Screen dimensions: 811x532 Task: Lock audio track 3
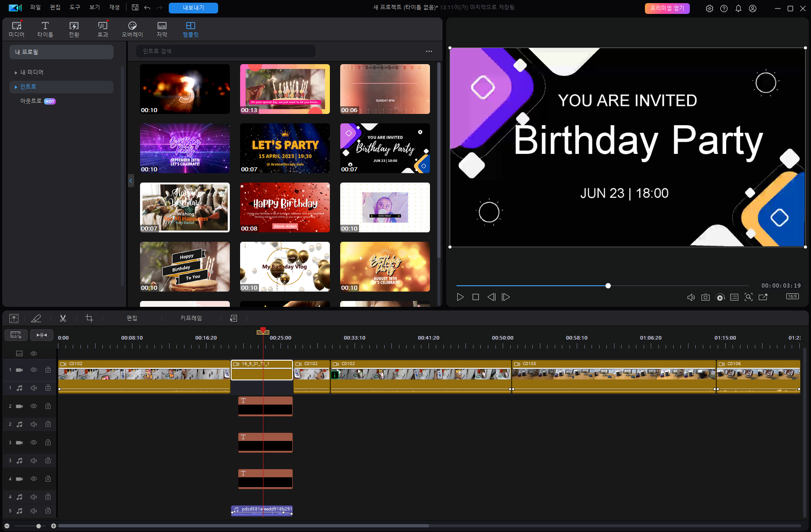pyautogui.click(x=48, y=460)
